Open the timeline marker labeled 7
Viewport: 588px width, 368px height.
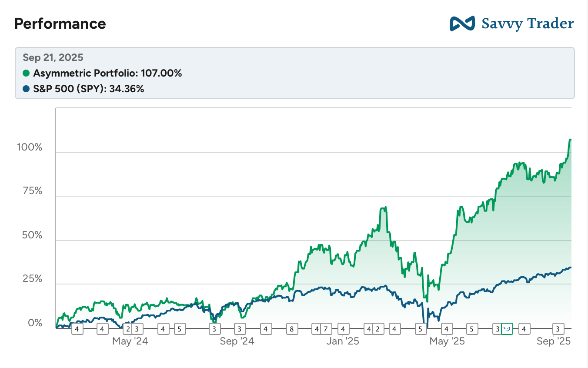325,329
